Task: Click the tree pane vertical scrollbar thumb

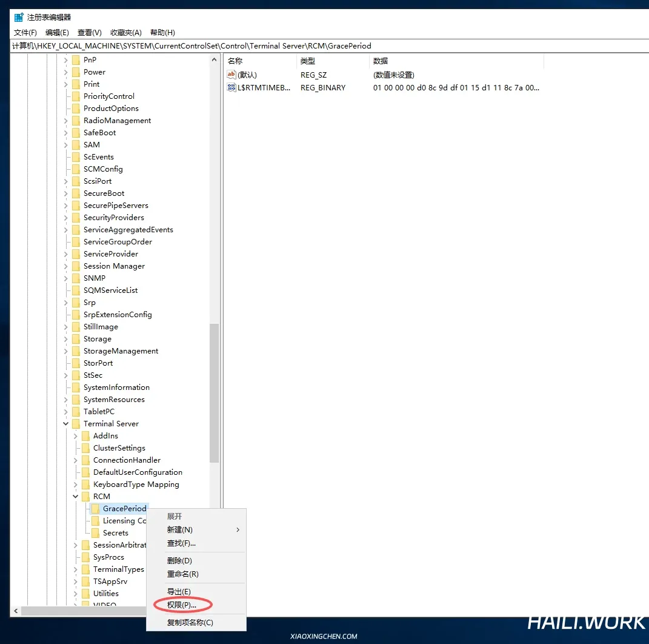Action: [x=214, y=393]
